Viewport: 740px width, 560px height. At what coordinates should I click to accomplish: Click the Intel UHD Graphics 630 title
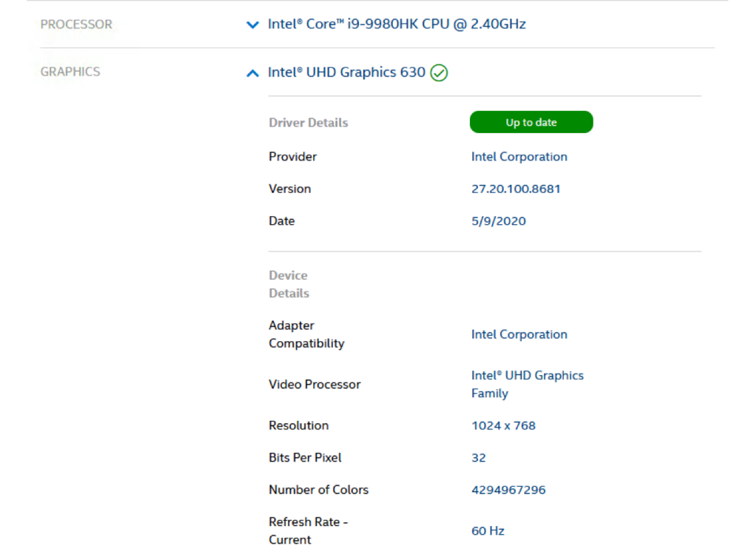346,72
